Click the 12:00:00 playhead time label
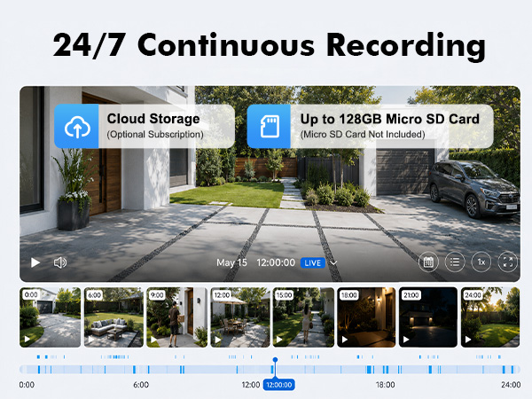The width and height of the screenshot is (532, 399). tap(279, 385)
